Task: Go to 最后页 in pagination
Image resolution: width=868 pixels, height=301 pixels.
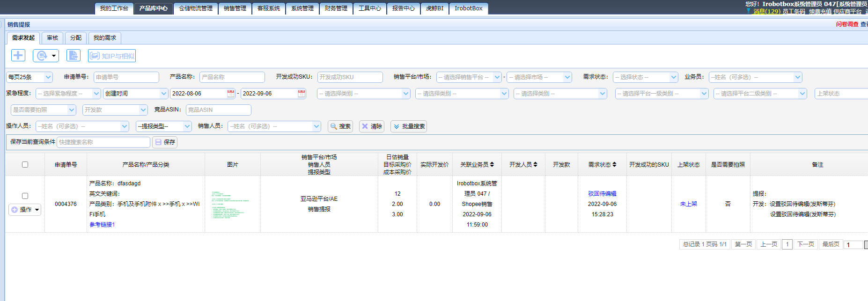Action: [831, 244]
